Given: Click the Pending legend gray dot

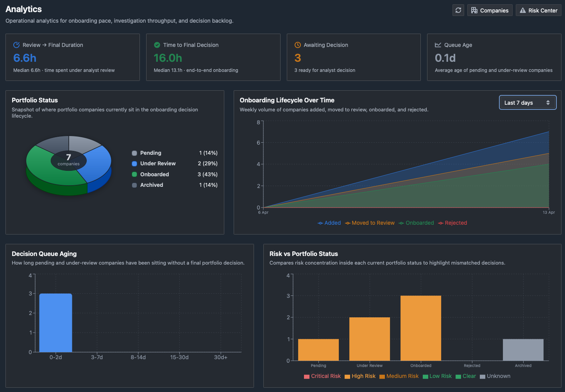Looking at the screenshot, I should click(134, 153).
